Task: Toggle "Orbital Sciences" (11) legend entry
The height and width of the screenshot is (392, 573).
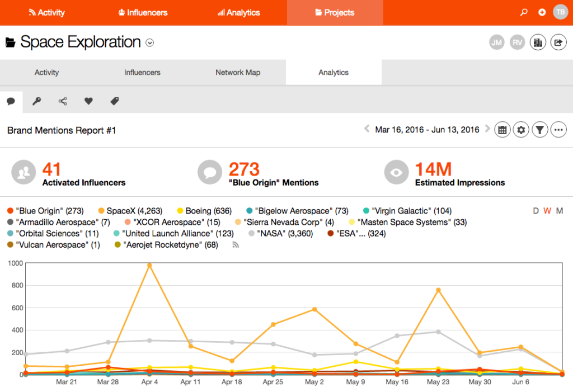Action: [53, 233]
